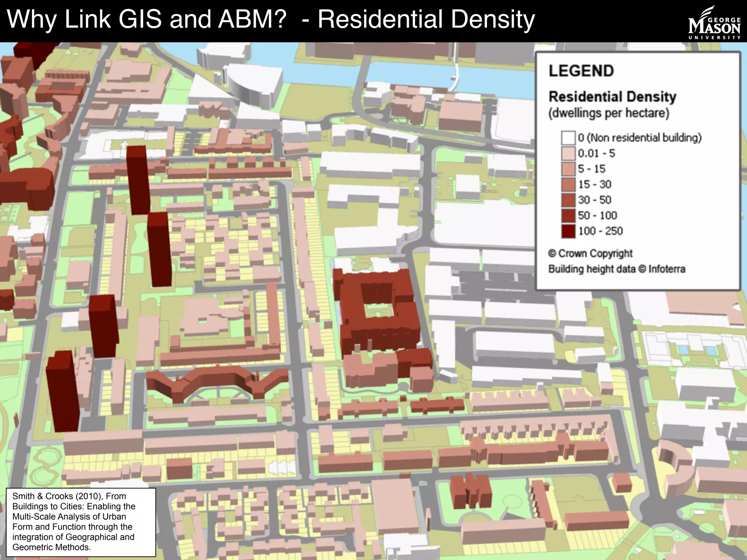The image size is (747, 560).
Task: Click the 0.01 - 5 density swatch
Action: tap(568, 153)
